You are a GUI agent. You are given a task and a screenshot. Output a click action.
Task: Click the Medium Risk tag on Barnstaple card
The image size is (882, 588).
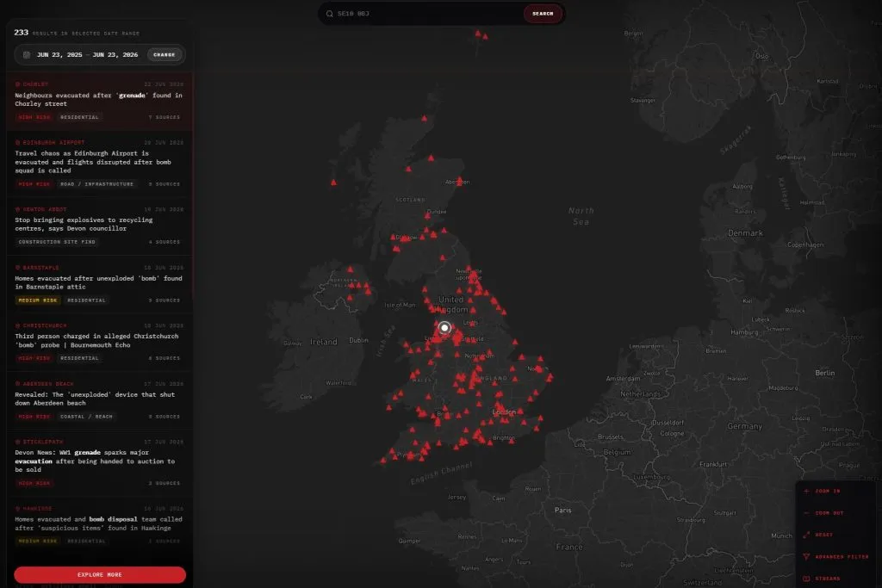38,300
